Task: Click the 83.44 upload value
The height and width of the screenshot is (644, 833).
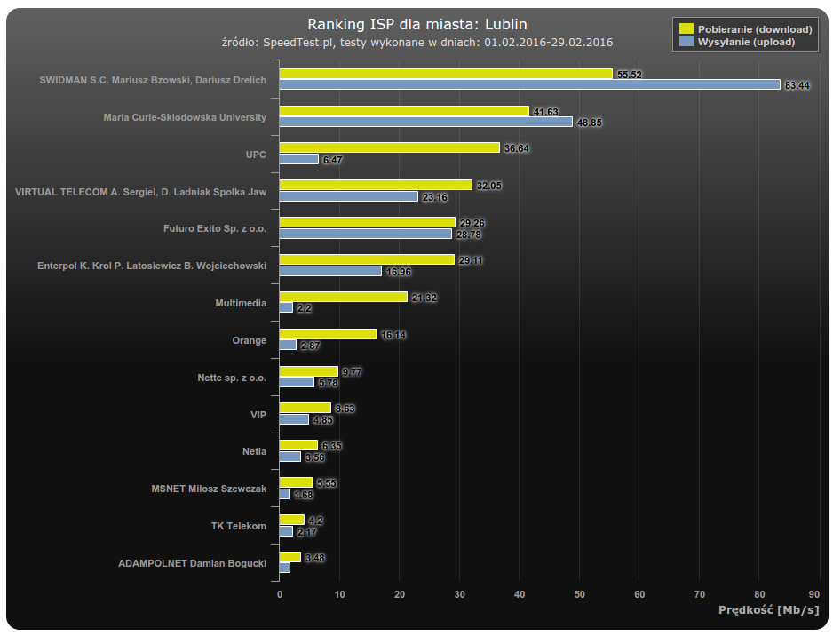Action: [797, 85]
